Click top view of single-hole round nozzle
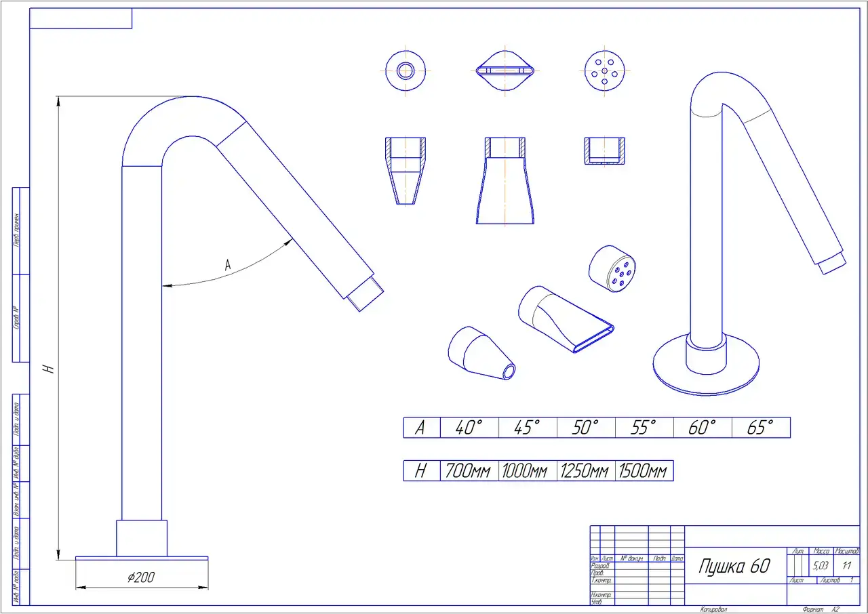This screenshot has height=614, width=868. [406, 70]
